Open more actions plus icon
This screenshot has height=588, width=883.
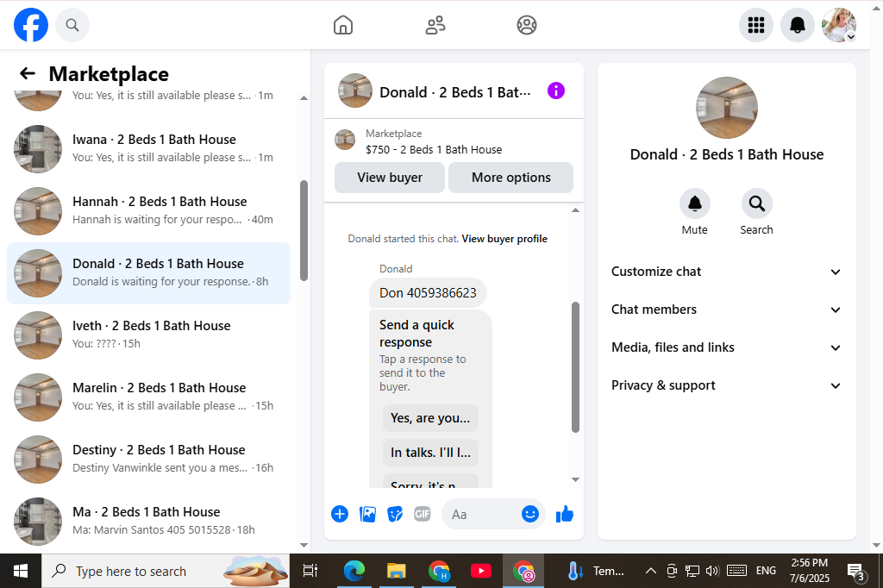pos(340,514)
